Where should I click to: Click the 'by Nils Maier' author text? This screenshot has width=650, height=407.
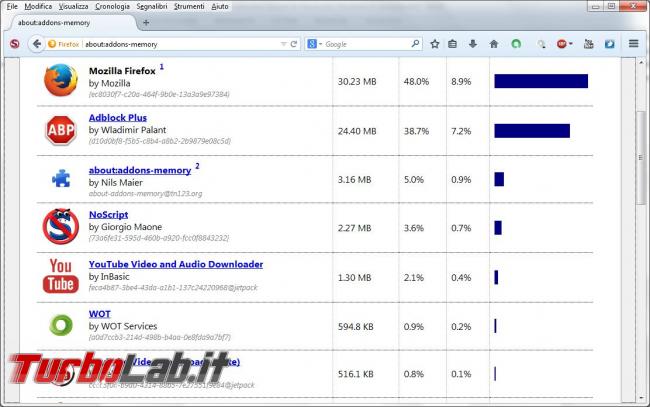(x=116, y=183)
